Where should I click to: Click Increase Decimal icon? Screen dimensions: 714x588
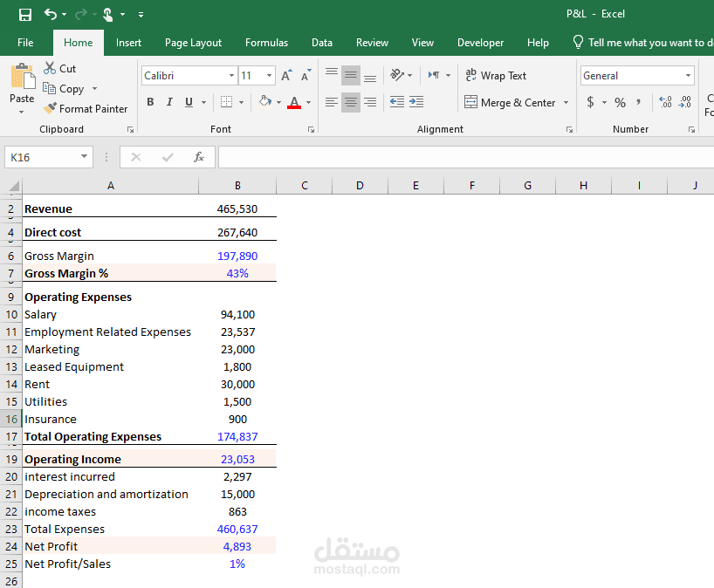tap(665, 102)
